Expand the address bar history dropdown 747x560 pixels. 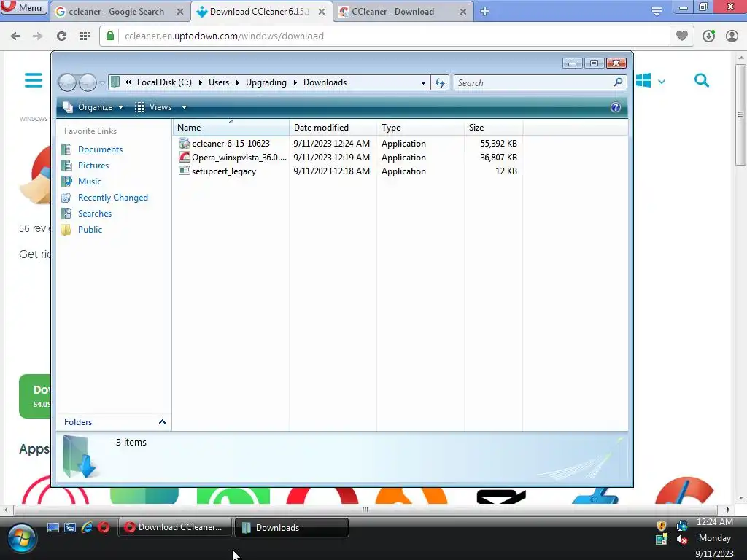coord(423,83)
